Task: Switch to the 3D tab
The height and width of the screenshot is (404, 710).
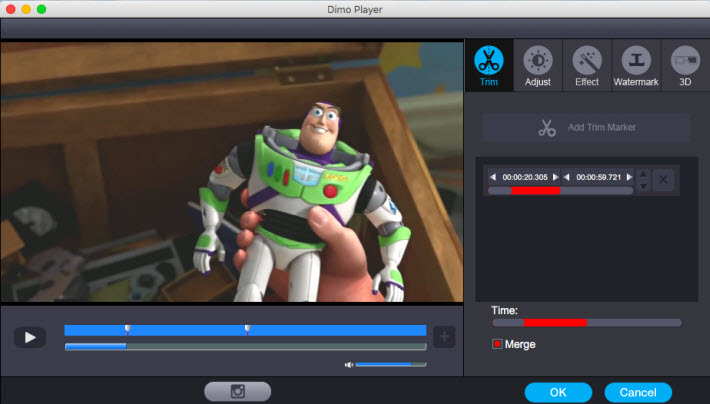Action: coord(685,66)
